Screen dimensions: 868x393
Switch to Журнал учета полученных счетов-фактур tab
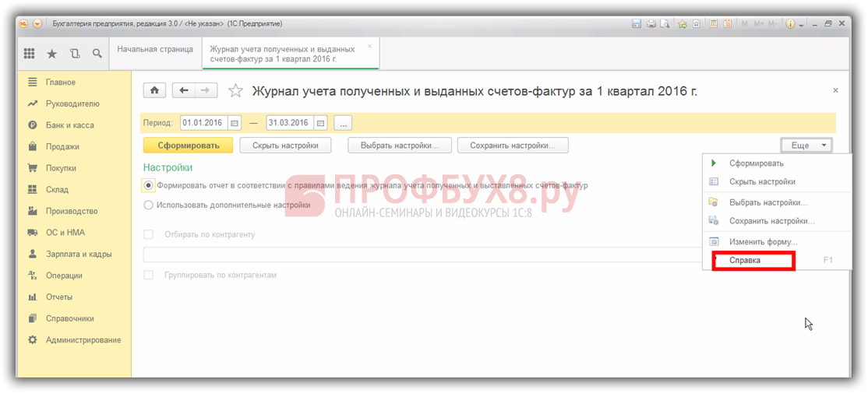[x=291, y=54]
